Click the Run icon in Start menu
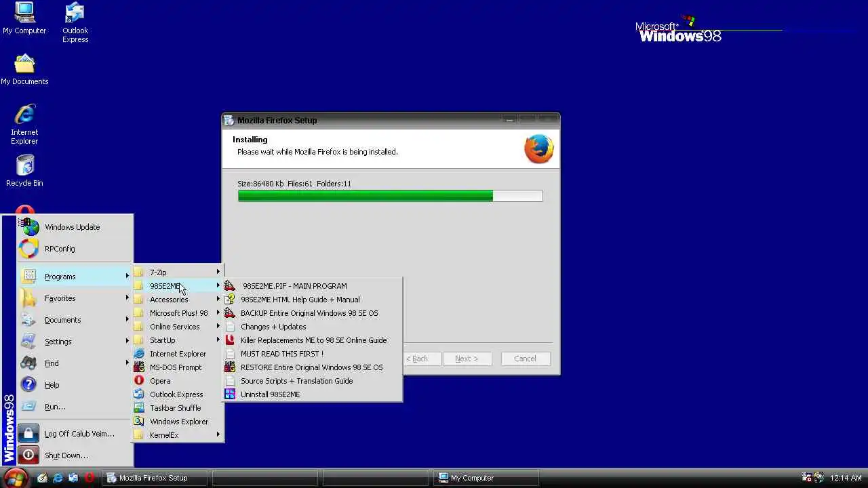868x488 pixels. (28, 407)
